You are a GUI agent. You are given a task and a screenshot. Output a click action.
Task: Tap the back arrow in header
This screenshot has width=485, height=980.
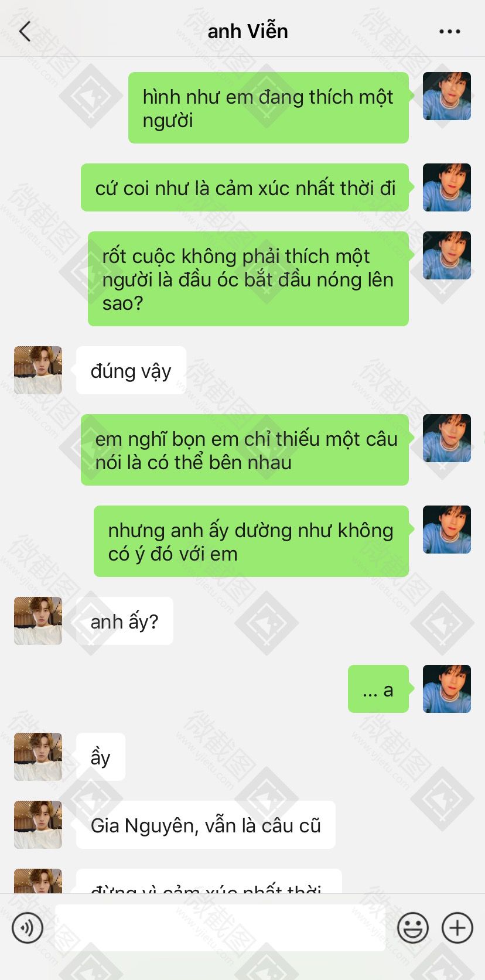25,31
